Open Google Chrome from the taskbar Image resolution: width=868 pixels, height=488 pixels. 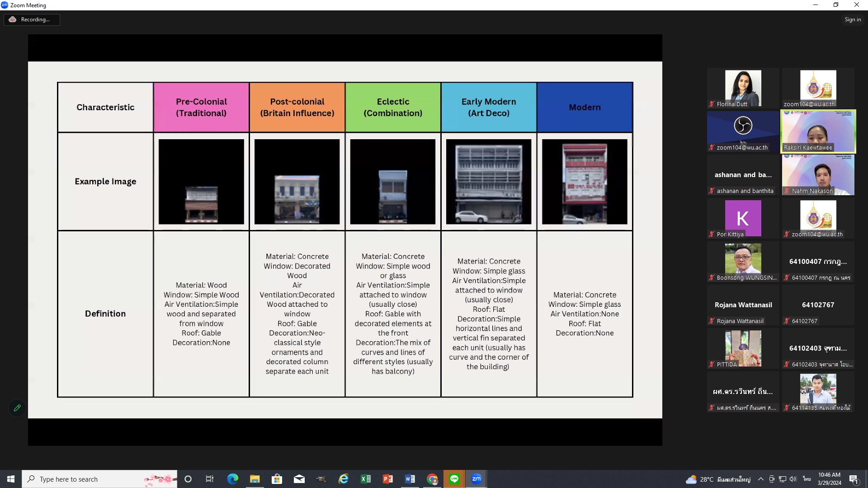coord(432,479)
